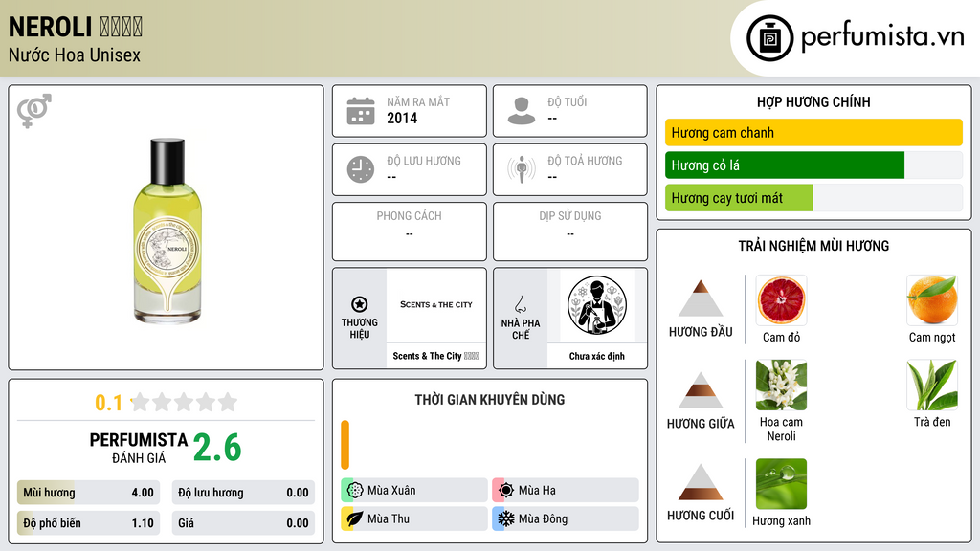Click the Neroli perfume bottle image

[167, 231]
